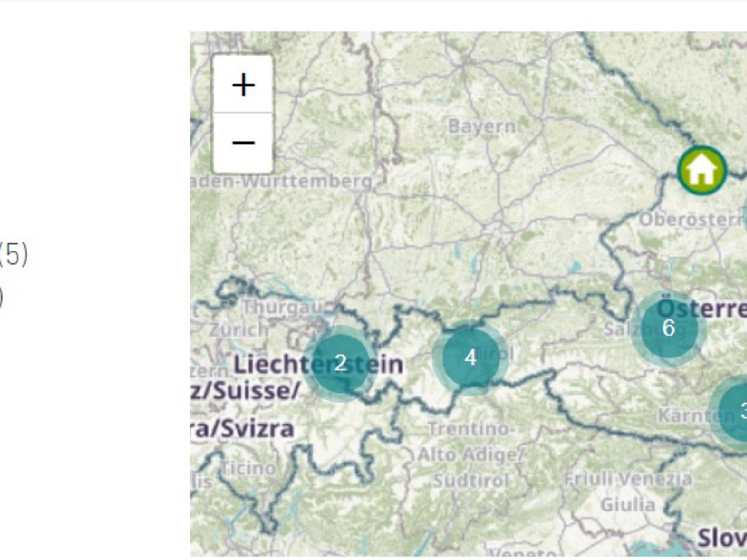Select the partly visible cluster beside Oberösterreich label
The image size is (747, 560).
click(744, 213)
